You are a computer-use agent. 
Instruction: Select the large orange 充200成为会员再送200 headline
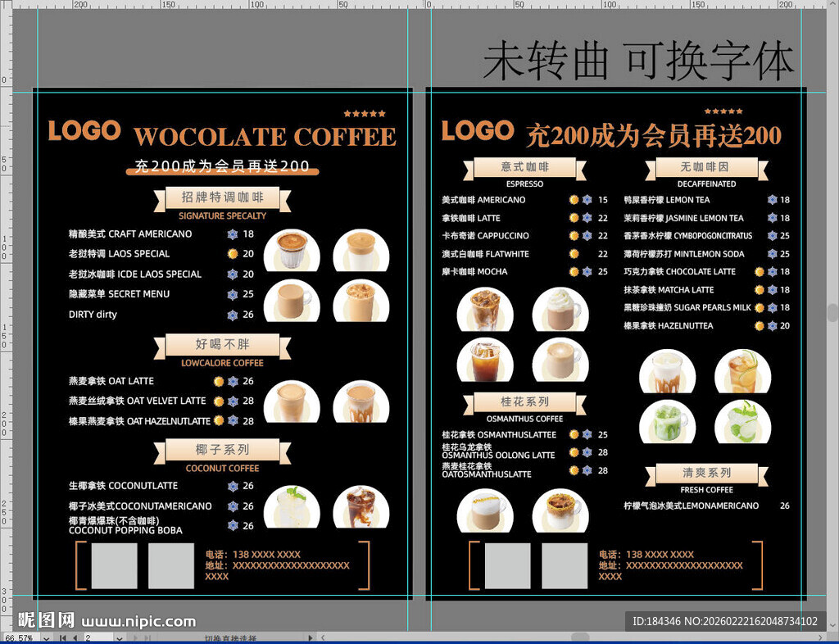click(654, 135)
